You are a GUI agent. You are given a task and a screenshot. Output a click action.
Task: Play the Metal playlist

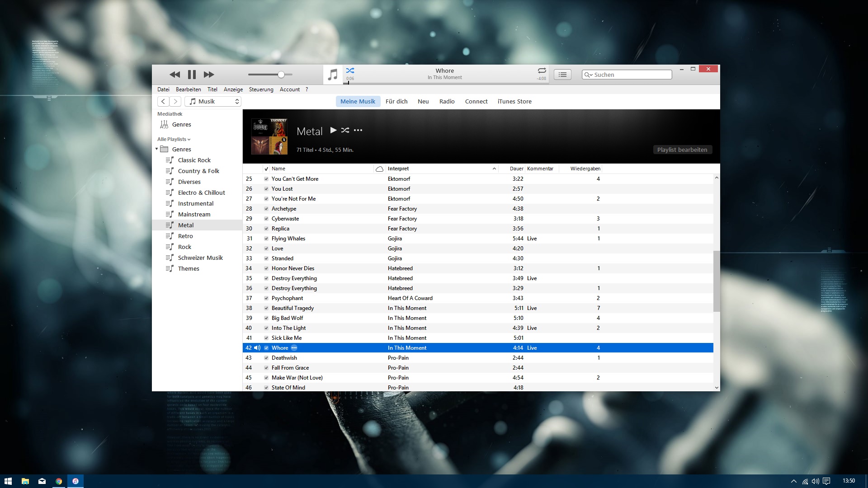pyautogui.click(x=333, y=130)
